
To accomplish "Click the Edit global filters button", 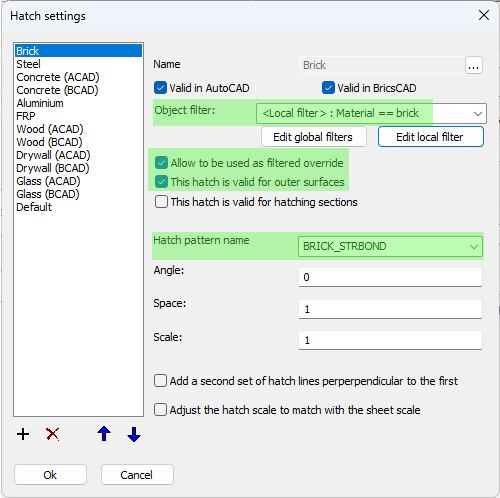I will point(314,137).
